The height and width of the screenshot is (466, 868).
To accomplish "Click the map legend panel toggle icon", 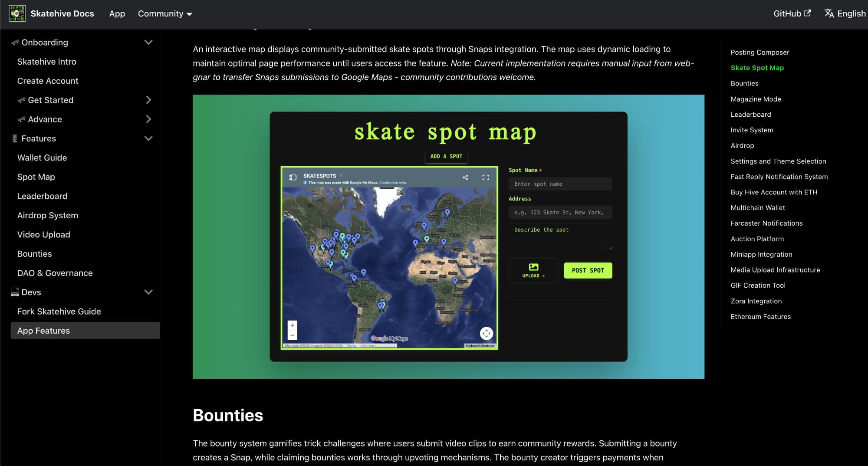I will (x=293, y=177).
